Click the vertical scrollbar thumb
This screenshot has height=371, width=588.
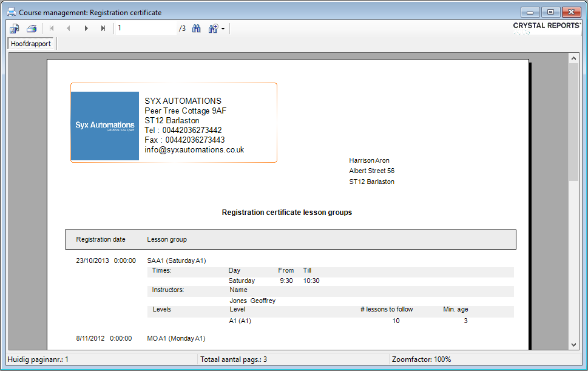[x=573, y=121]
